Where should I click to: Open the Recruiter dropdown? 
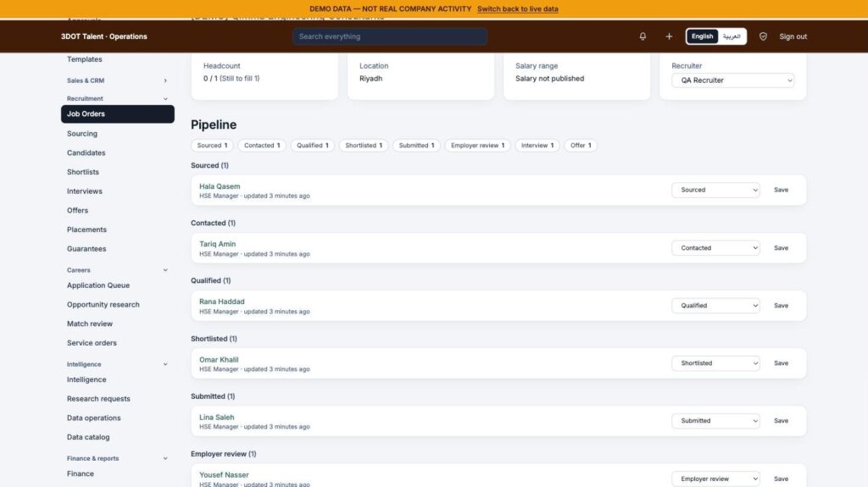(x=733, y=80)
